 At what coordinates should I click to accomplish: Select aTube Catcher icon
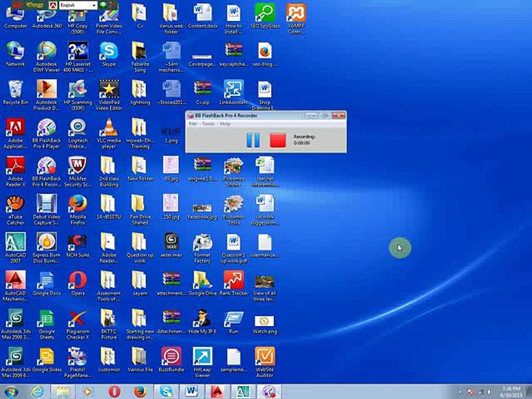(x=16, y=210)
